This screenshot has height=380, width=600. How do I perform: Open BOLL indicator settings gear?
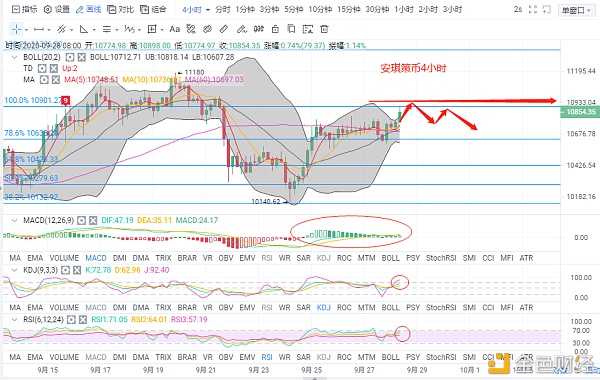coord(69,57)
